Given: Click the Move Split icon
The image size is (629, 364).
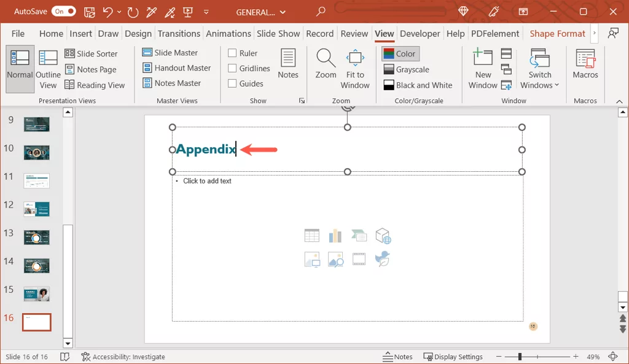Looking at the screenshot, I should pyautogui.click(x=506, y=85).
